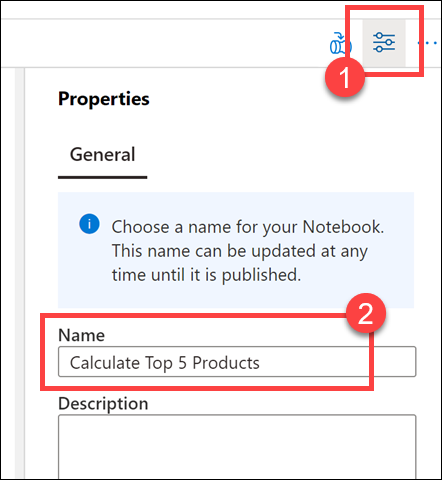This screenshot has width=442, height=480.
Task: Open the ellipsis more options menu
Action: (x=428, y=43)
